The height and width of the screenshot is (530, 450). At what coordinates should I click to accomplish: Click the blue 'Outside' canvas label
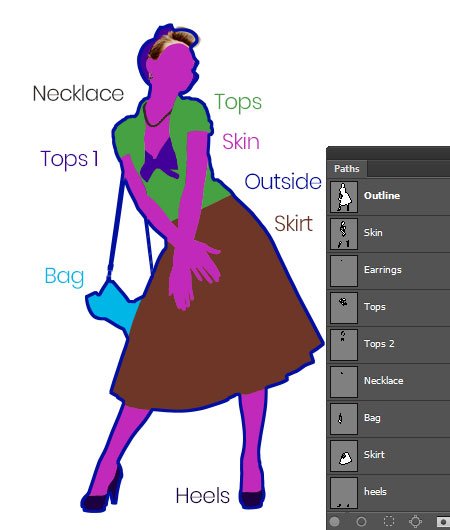click(283, 182)
